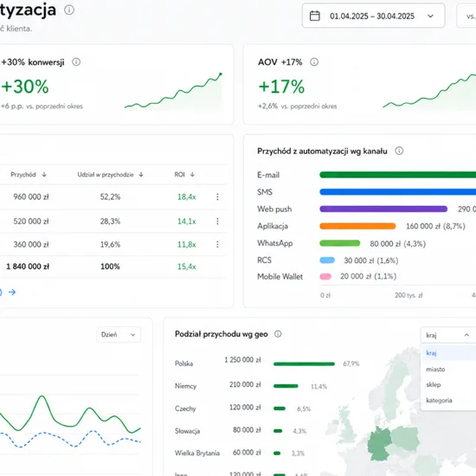The height and width of the screenshot is (476, 476).
Task: Click the Słowacja row in geo list
Action: click(x=241, y=431)
